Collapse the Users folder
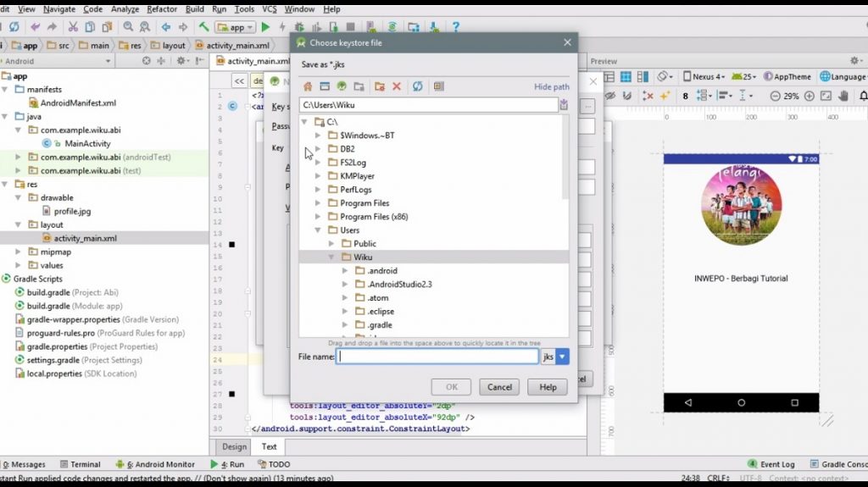 pyautogui.click(x=318, y=230)
